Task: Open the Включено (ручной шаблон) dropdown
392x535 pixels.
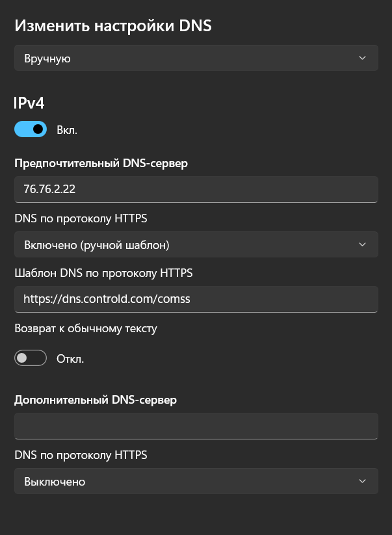Action: click(x=196, y=244)
